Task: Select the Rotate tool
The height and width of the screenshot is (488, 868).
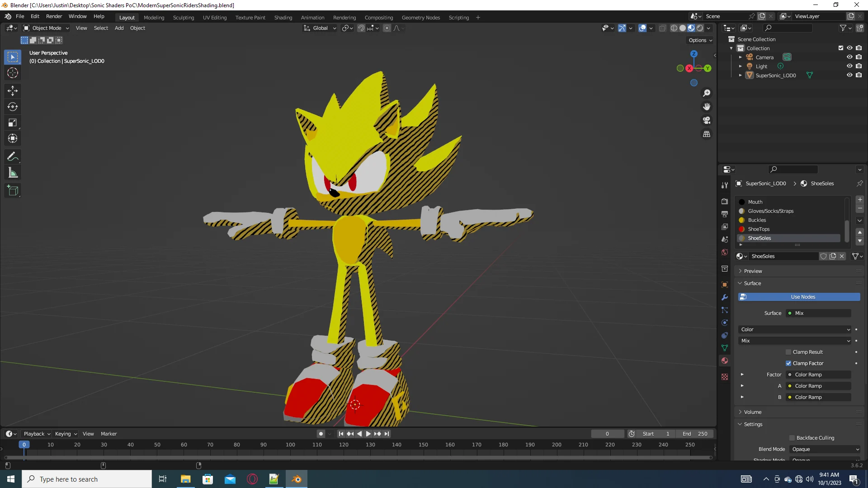Action: pos(12,107)
